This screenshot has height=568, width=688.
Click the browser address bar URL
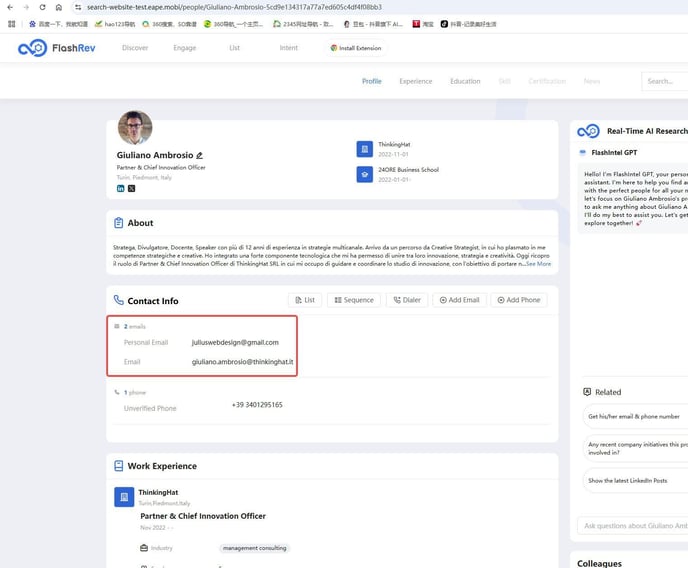[234, 7]
